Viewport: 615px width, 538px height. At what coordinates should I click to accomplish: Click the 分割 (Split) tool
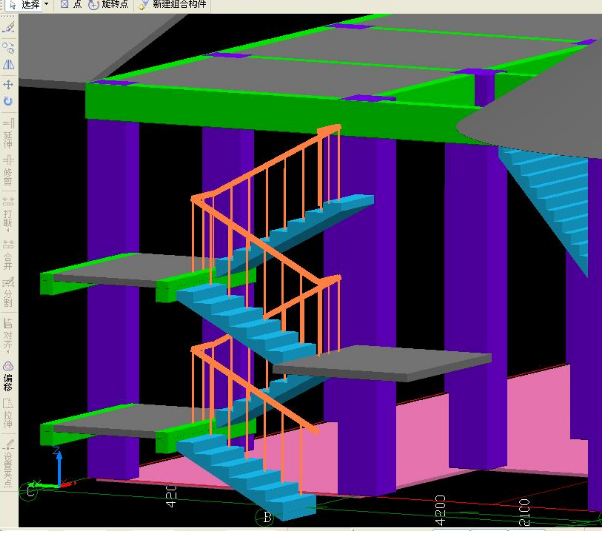(x=8, y=293)
